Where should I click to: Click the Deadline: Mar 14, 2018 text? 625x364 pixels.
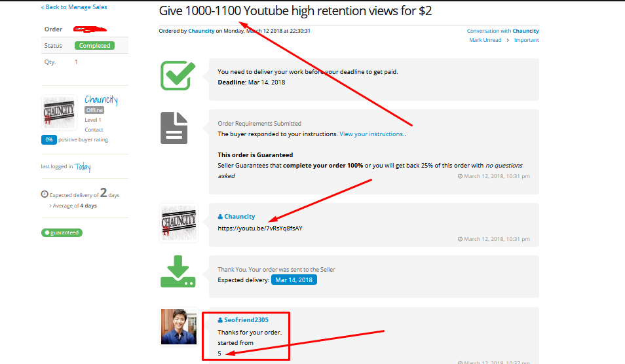252,82
